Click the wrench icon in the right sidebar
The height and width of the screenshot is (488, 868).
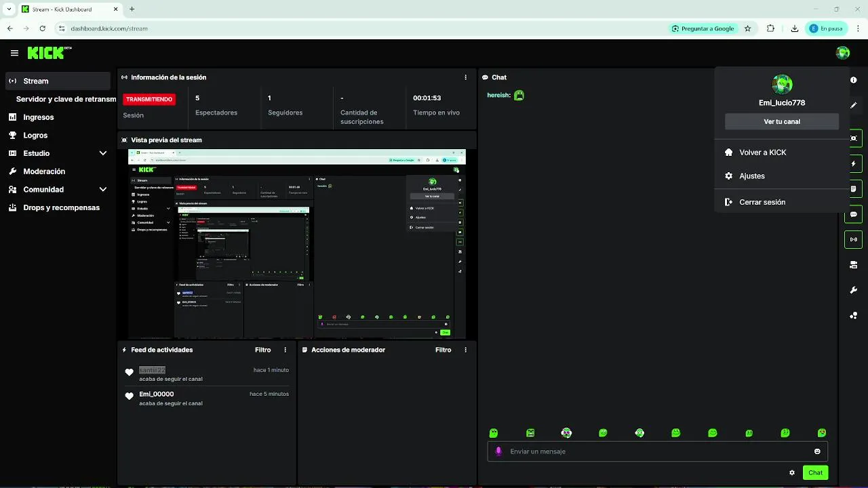coord(853,290)
